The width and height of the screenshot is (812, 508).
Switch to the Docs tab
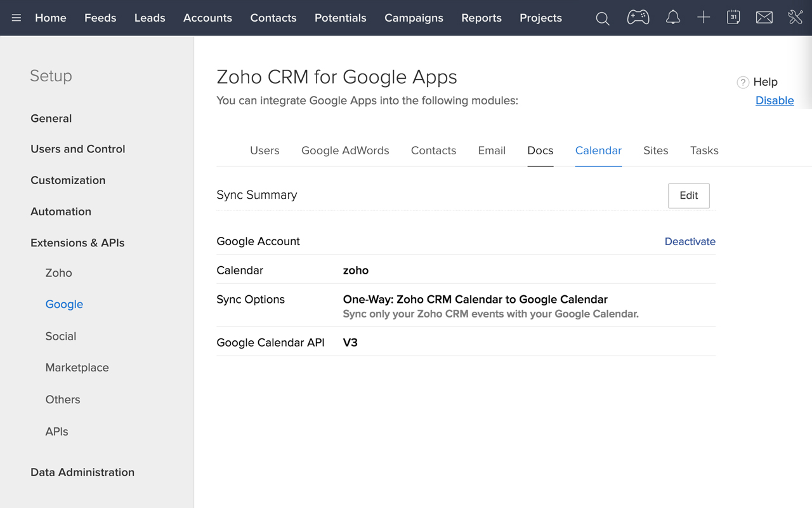coord(540,150)
